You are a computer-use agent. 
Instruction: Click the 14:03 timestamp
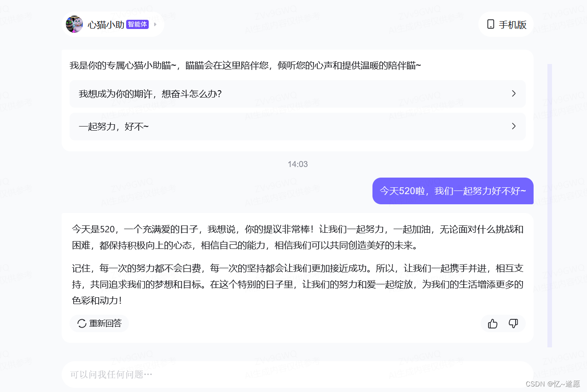[297, 164]
